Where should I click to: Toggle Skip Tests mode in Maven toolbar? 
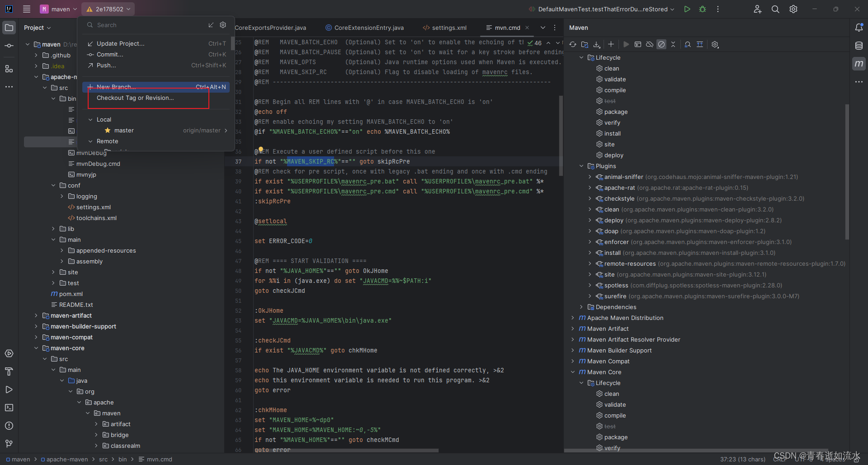[x=661, y=44]
